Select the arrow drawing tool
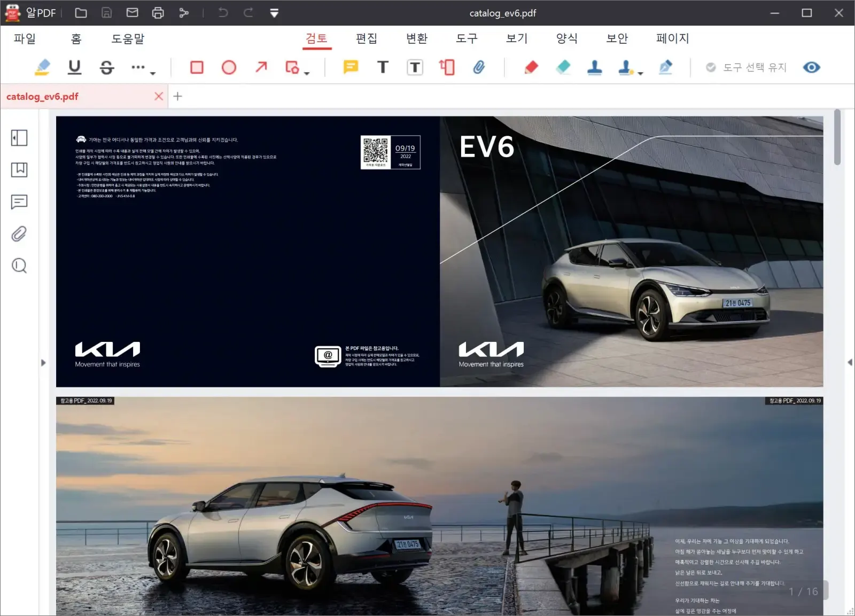 [261, 67]
